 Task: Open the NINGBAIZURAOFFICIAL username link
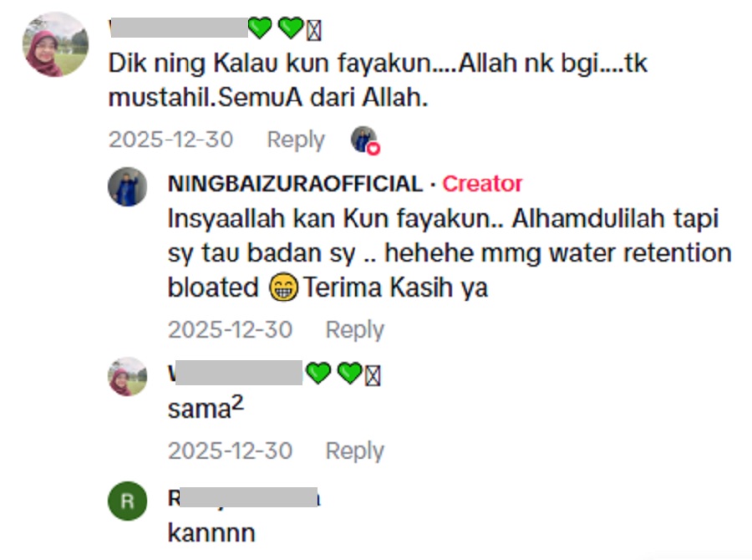pyautogui.click(x=295, y=184)
